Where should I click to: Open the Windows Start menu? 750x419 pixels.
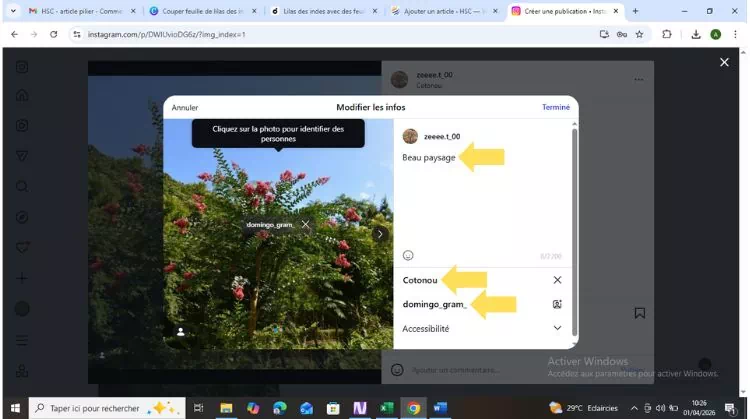(x=15, y=408)
